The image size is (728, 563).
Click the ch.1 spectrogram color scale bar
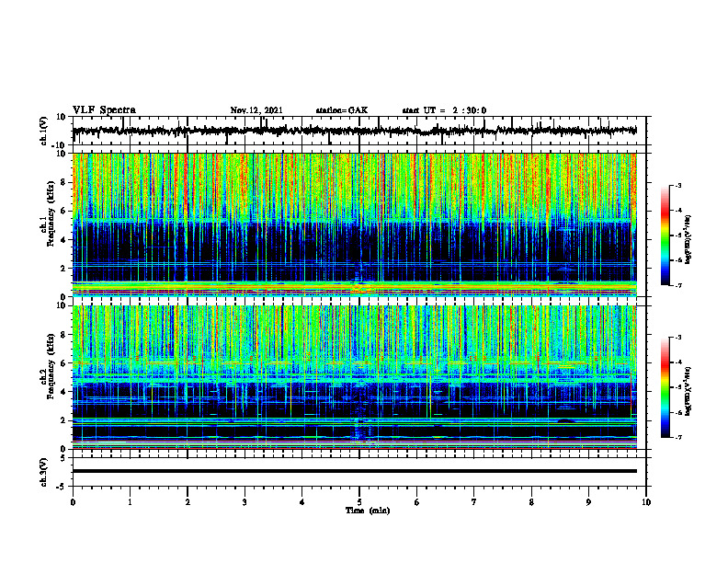click(x=665, y=236)
